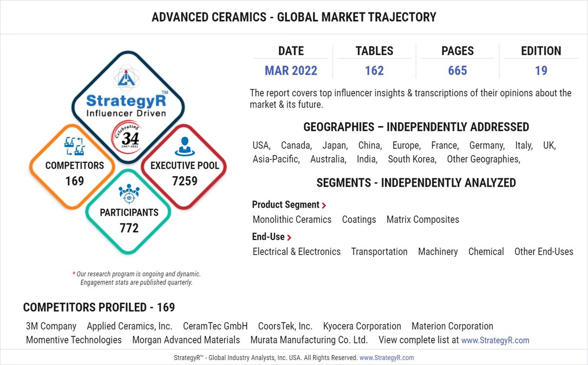
Task: Click France in the geographies list
Action: 445,145
